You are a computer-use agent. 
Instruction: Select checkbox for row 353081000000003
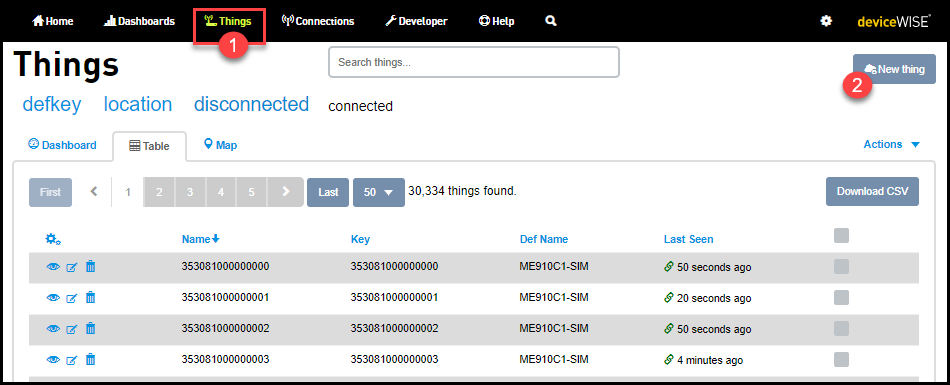tap(841, 359)
